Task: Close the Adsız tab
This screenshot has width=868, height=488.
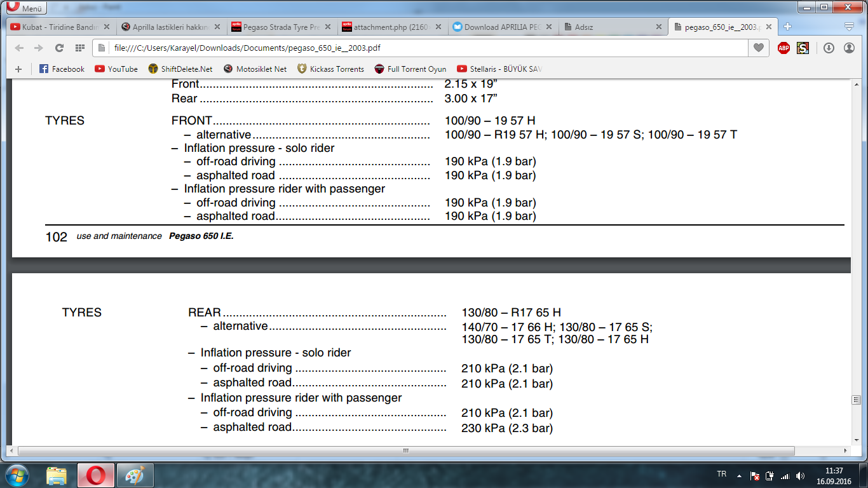Action: pos(660,27)
